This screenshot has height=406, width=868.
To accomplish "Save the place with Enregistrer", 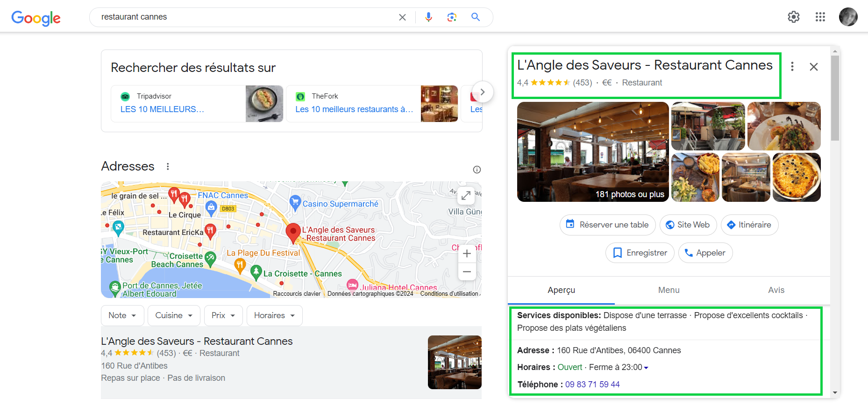I will pos(640,253).
